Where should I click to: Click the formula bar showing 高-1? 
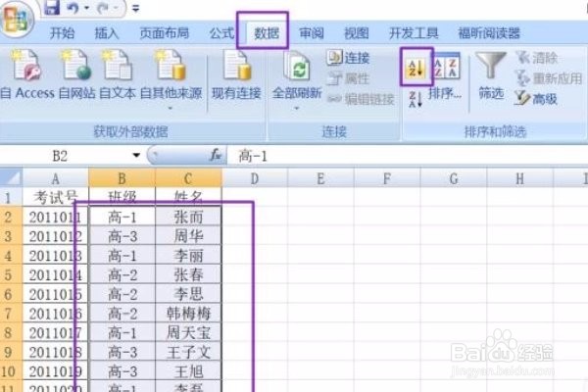407,156
